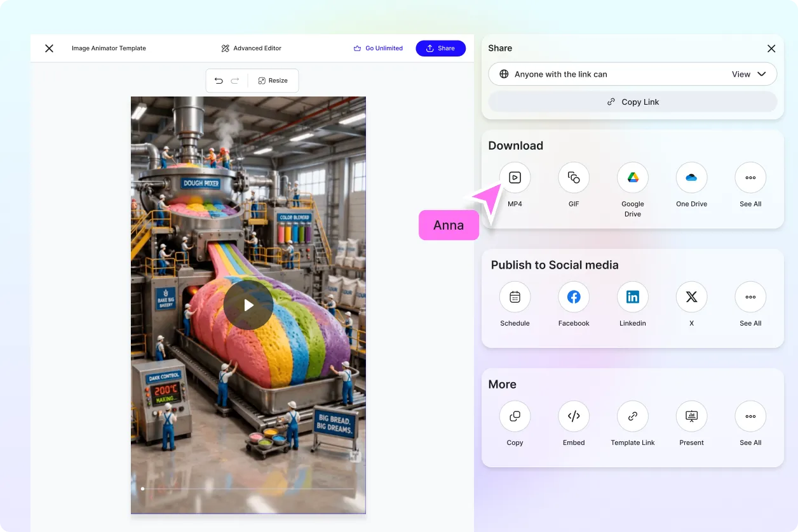Open the Advanced Editor

(x=252, y=48)
